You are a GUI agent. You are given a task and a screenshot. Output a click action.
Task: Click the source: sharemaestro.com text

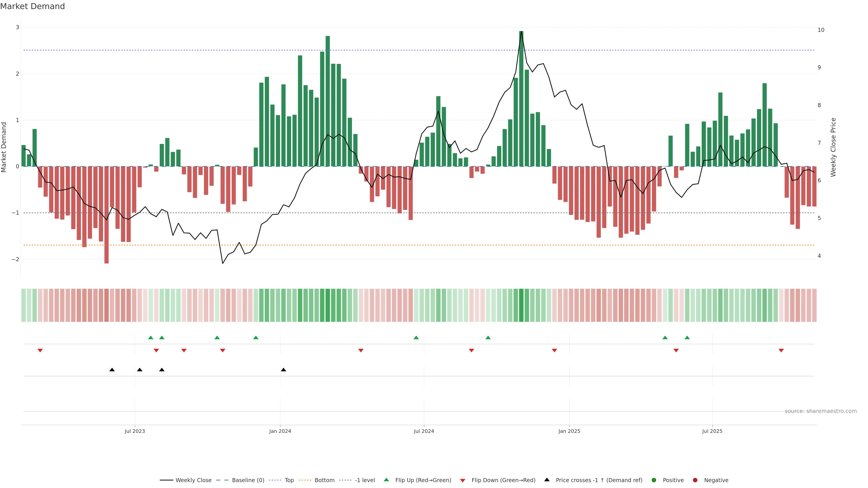(821, 411)
